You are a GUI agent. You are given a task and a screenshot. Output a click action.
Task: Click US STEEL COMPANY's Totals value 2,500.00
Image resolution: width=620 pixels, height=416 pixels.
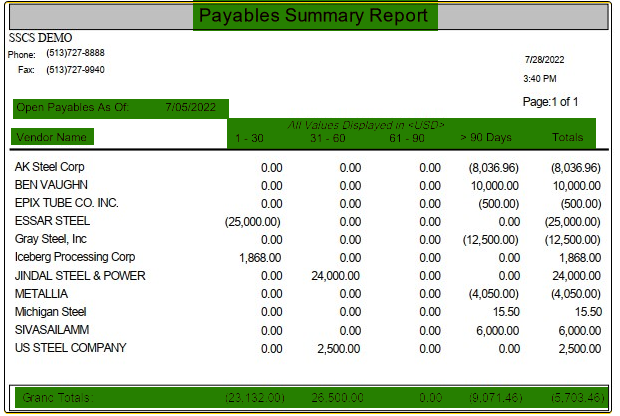[580, 349]
